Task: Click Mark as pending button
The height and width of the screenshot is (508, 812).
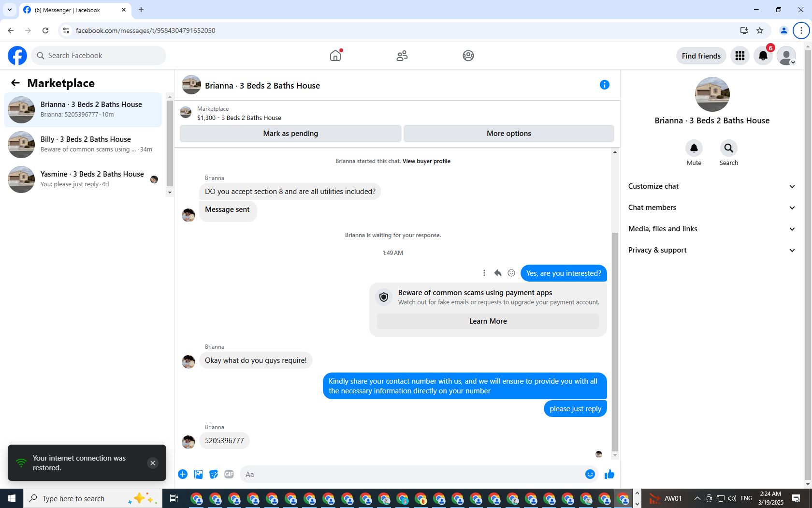Action: tap(290, 134)
